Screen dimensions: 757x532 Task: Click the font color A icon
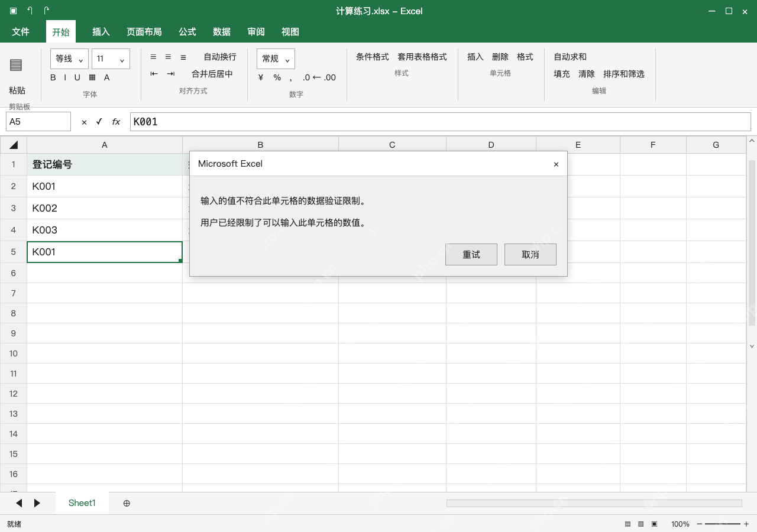(106, 77)
